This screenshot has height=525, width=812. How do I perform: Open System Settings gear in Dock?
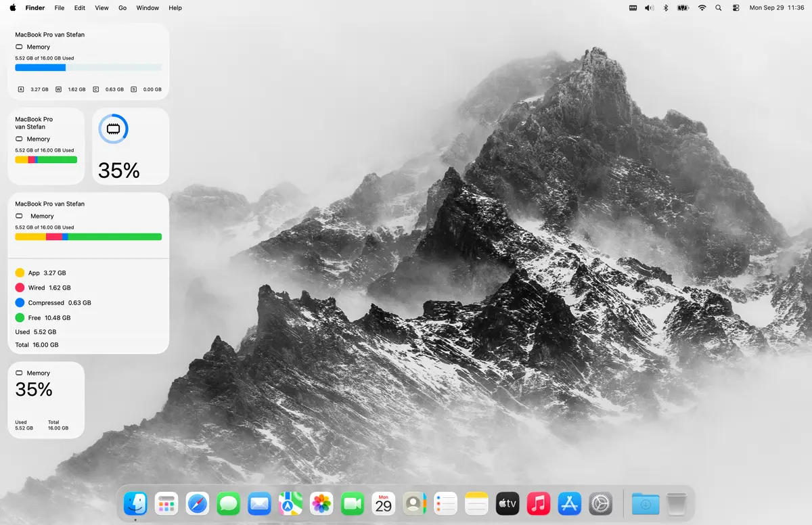pyautogui.click(x=600, y=503)
